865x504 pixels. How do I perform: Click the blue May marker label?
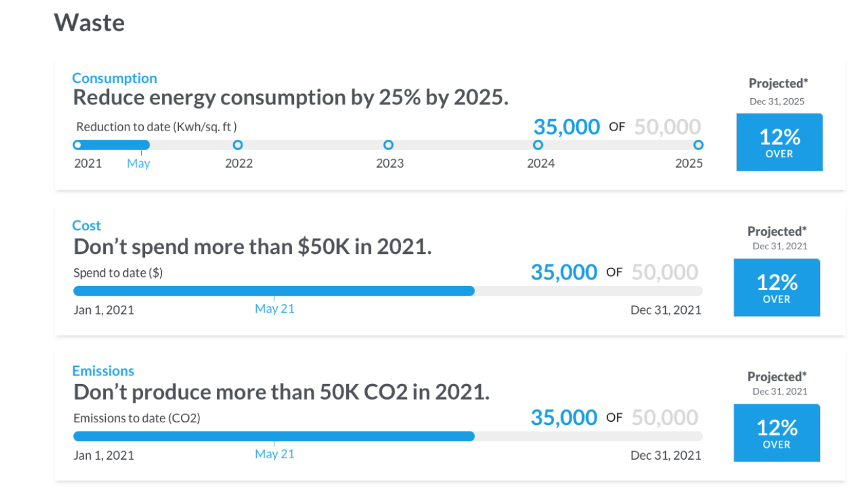coord(139,163)
